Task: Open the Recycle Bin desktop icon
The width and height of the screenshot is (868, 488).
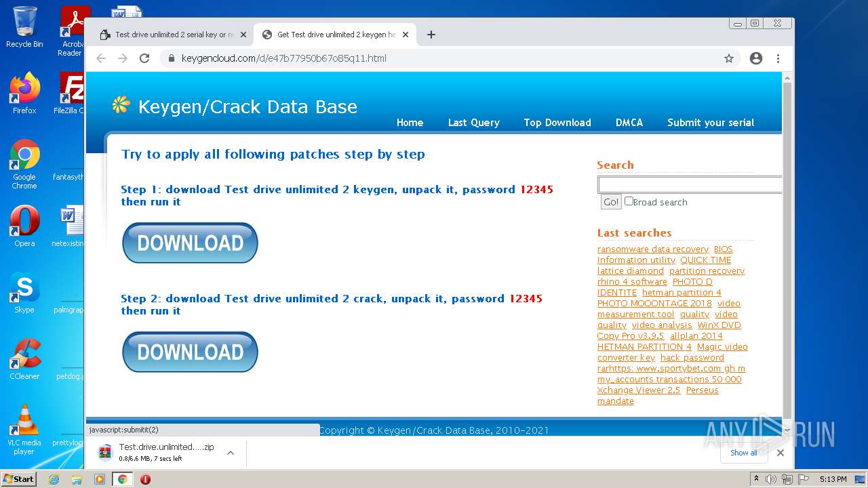Action: [x=24, y=27]
